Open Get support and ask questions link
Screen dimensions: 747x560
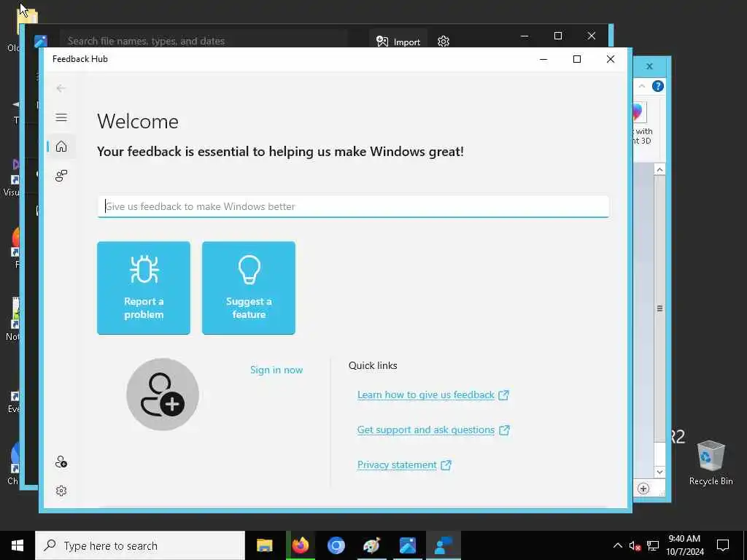[x=433, y=429]
